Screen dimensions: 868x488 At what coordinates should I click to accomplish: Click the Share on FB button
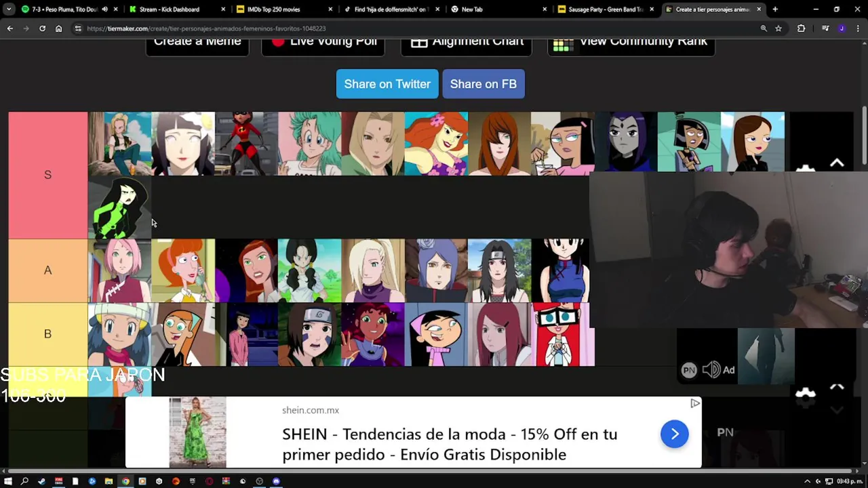click(484, 84)
